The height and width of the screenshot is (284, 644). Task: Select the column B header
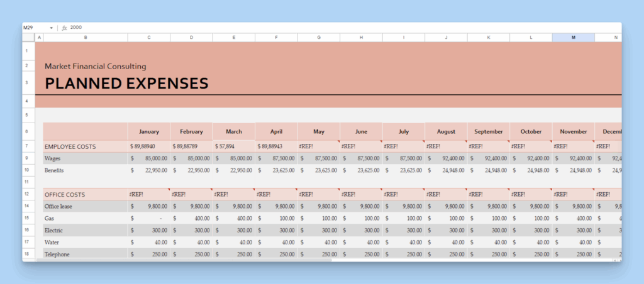tap(86, 38)
